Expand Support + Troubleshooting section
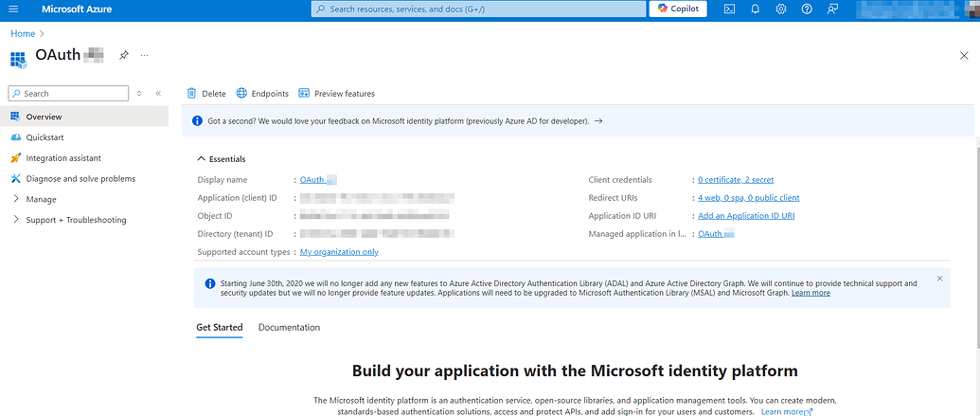Image resolution: width=980 pixels, height=416 pixels. [x=76, y=221]
